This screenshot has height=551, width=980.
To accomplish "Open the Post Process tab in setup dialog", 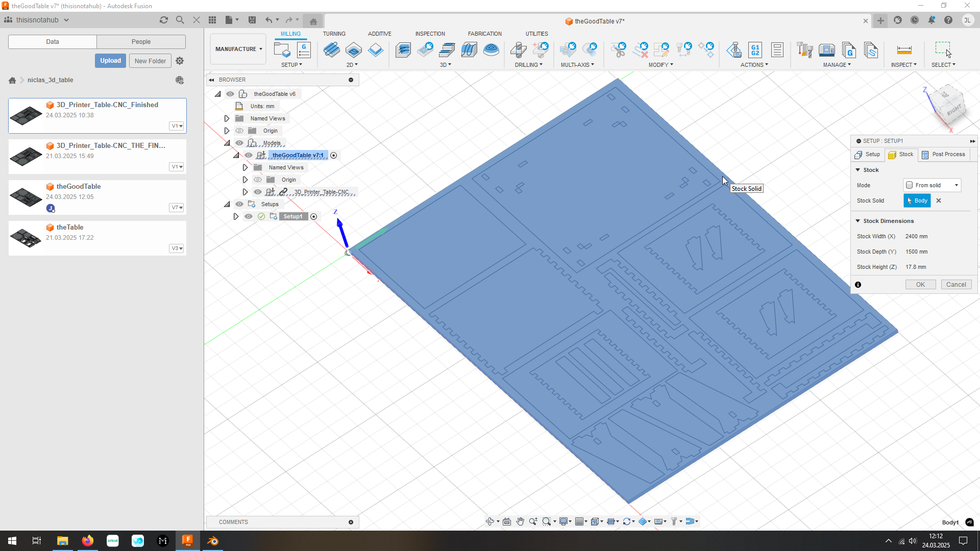I will point(944,155).
